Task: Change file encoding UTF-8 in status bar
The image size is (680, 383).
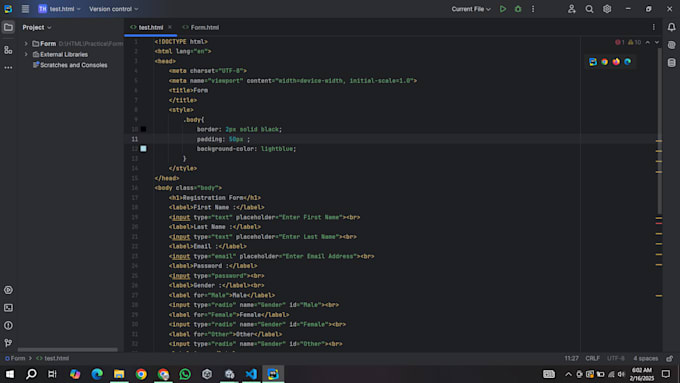Action: tap(616, 358)
